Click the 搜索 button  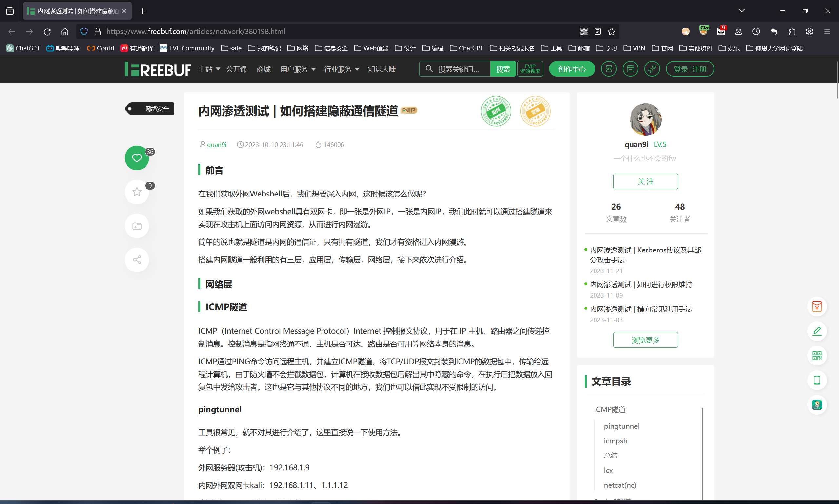pyautogui.click(x=503, y=69)
